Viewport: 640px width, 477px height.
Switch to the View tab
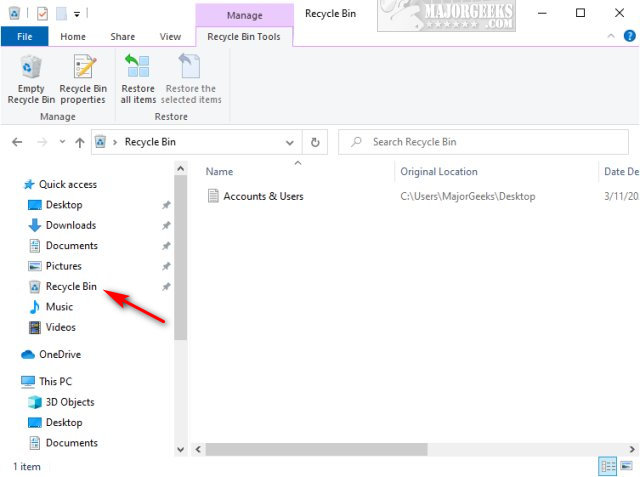point(170,37)
